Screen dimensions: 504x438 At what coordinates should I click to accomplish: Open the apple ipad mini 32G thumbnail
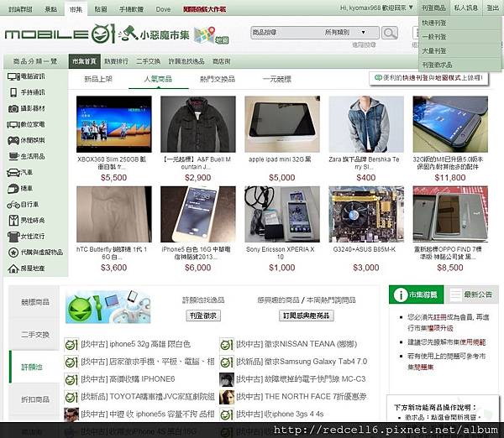click(282, 124)
